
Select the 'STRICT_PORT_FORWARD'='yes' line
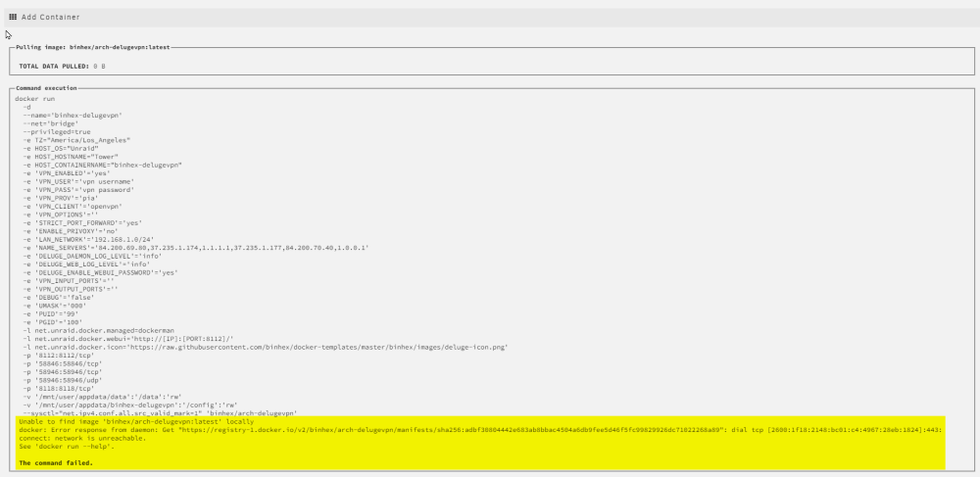tap(82, 222)
